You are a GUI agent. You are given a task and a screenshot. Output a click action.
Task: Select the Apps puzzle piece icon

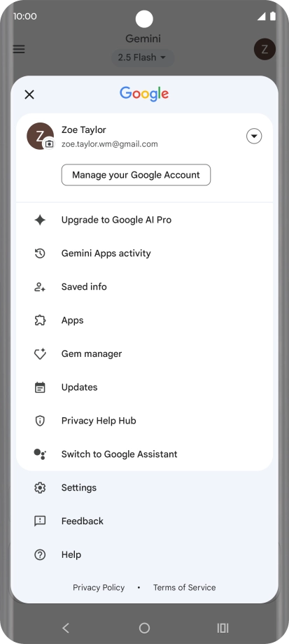(40, 321)
